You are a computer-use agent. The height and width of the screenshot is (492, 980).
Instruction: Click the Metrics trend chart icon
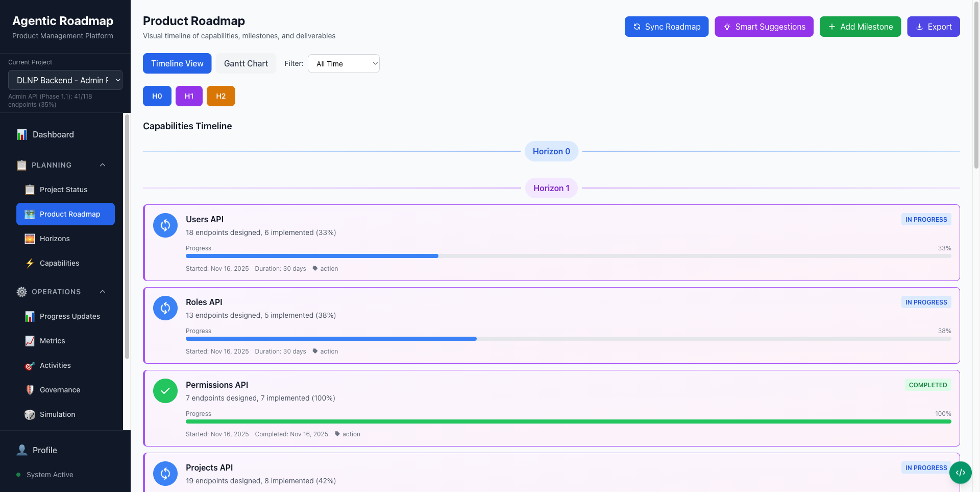[30, 341]
